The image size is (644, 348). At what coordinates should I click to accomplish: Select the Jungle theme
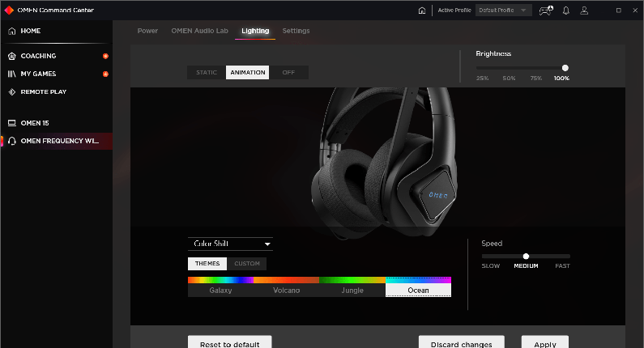[352, 291]
